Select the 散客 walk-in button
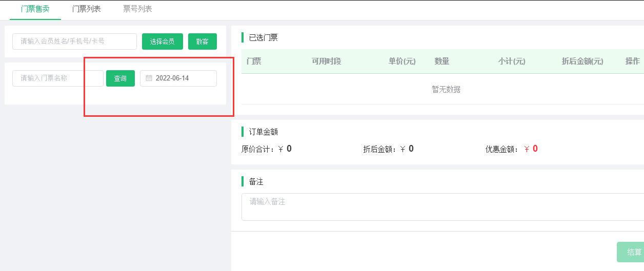The height and width of the screenshot is (271, 644). [202, 41]
